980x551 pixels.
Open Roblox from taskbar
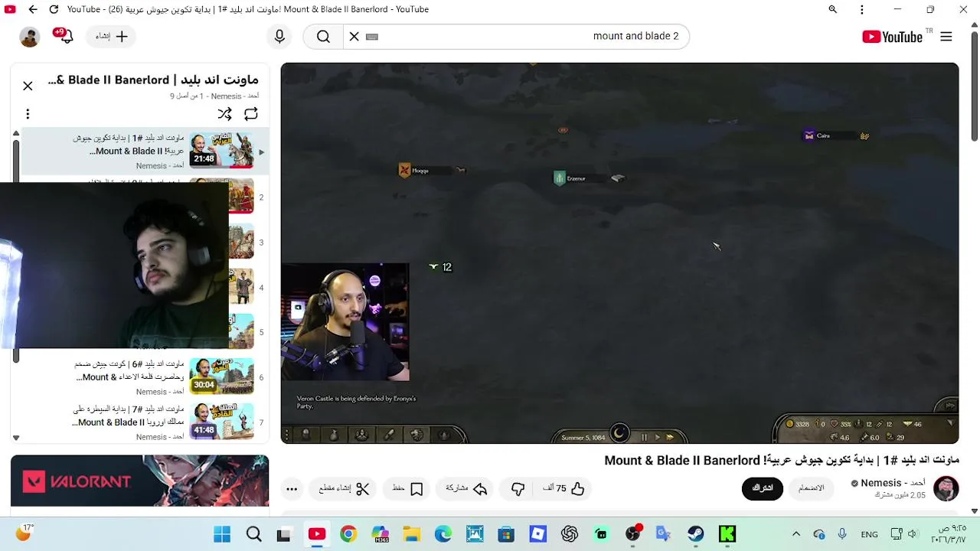click(x=538, y=534)
